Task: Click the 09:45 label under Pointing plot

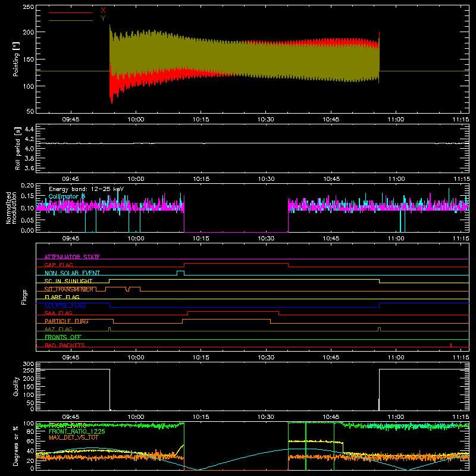Action: [71, 120]
